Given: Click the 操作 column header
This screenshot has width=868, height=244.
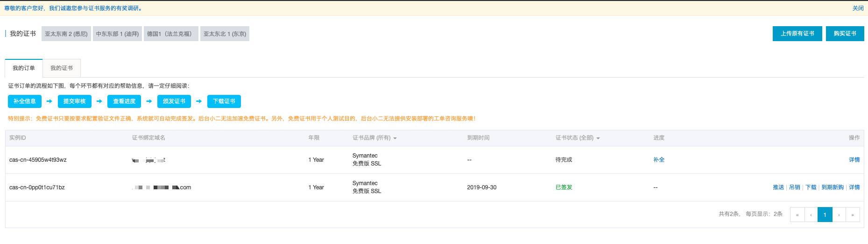Looking at the screenshot, I should pos(854,138).
